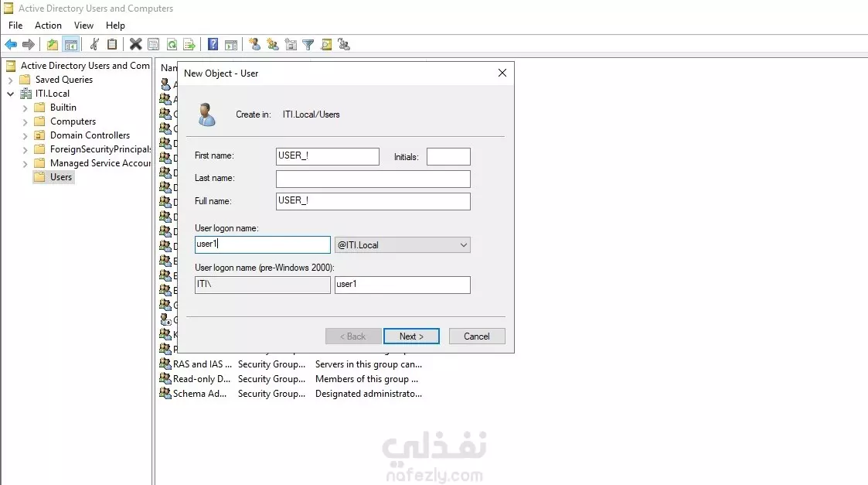Select the Read-only D... row name
Image resolution: width=868 pixels, height=485 pixels.
point(202,379)
